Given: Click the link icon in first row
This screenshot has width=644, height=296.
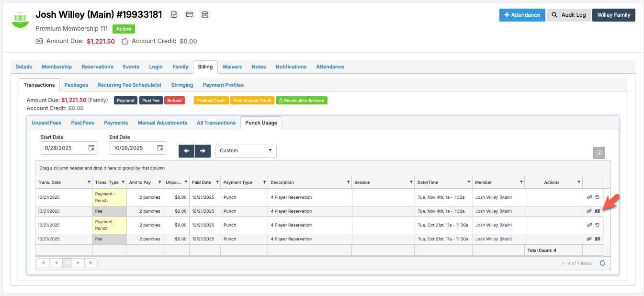Looking at the screenshot, I should pyautogui.click(x=589, y=197).
